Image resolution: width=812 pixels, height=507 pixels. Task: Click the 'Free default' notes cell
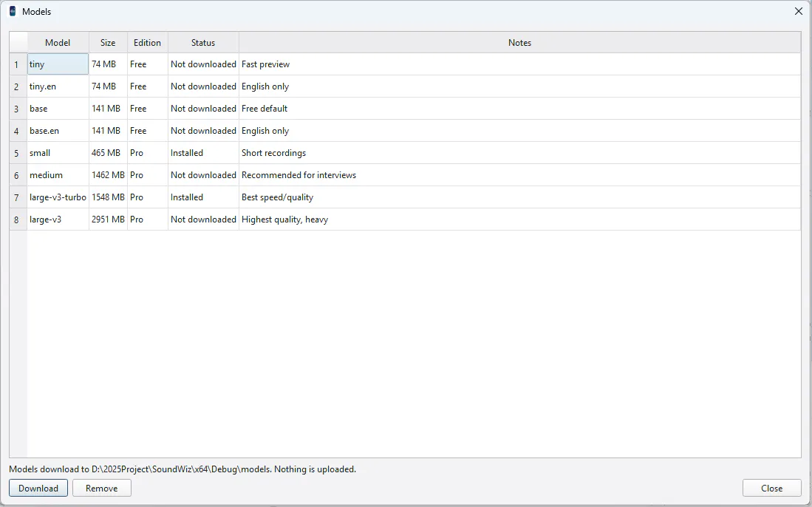[520, 109]
